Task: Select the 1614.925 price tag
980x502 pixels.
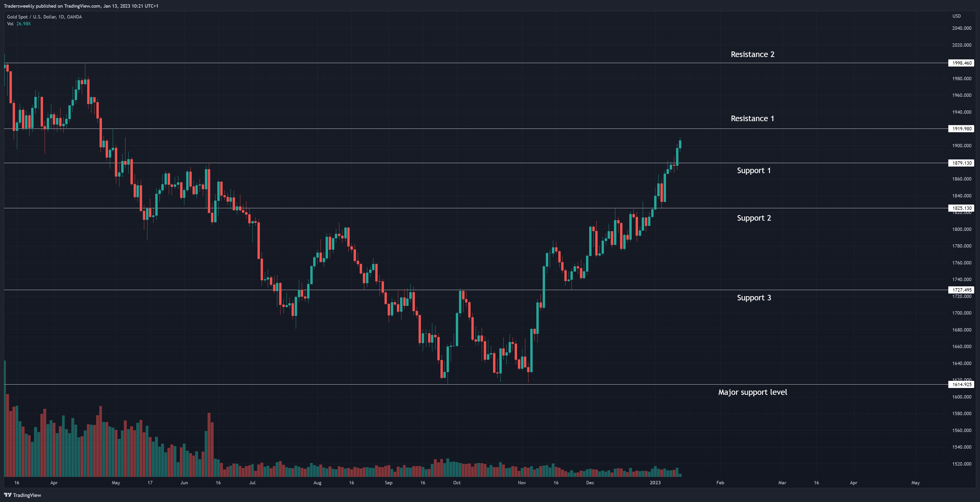Action: [x=961, y=385]
